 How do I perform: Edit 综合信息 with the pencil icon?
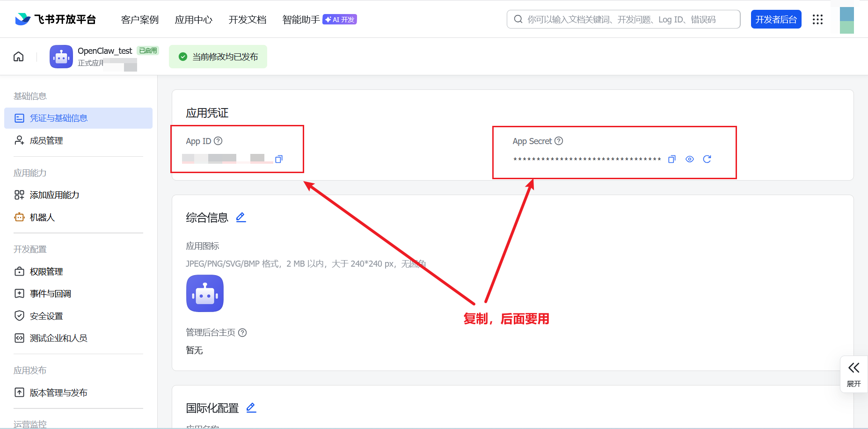coord(241,217)
